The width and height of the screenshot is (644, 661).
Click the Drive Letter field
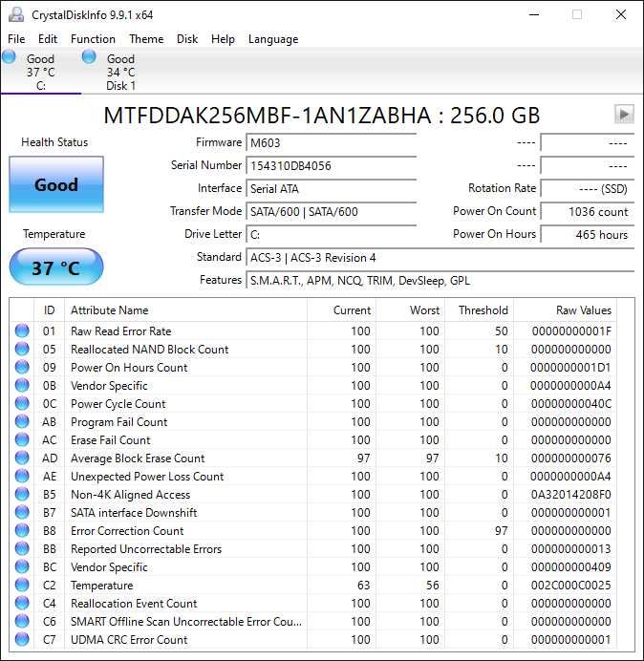click(331, 234)
